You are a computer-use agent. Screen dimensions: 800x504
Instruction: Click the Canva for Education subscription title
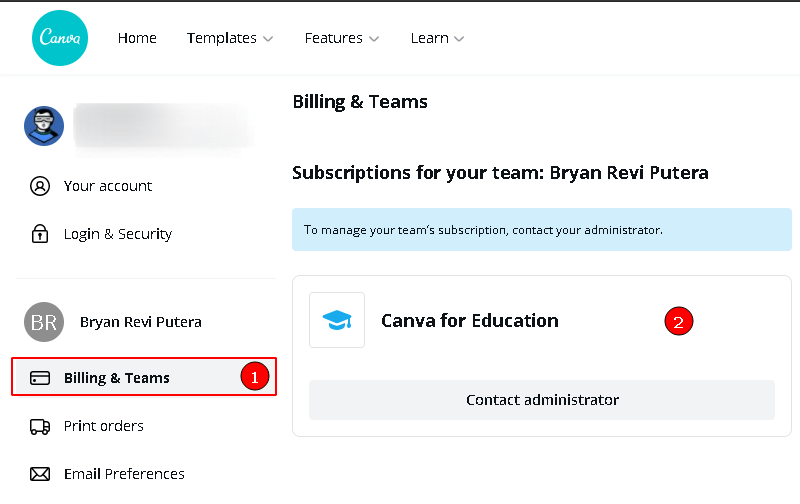click(x=470, y=321)
